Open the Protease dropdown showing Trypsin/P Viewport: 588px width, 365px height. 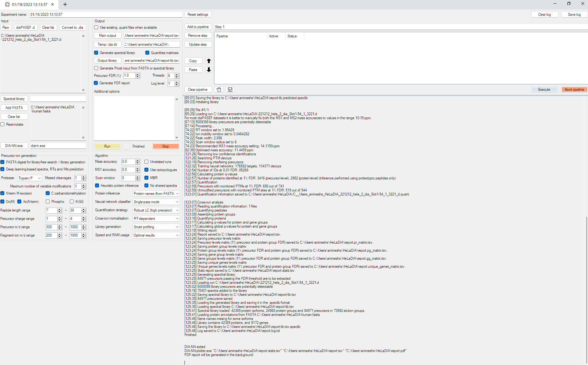pos(29,178)
